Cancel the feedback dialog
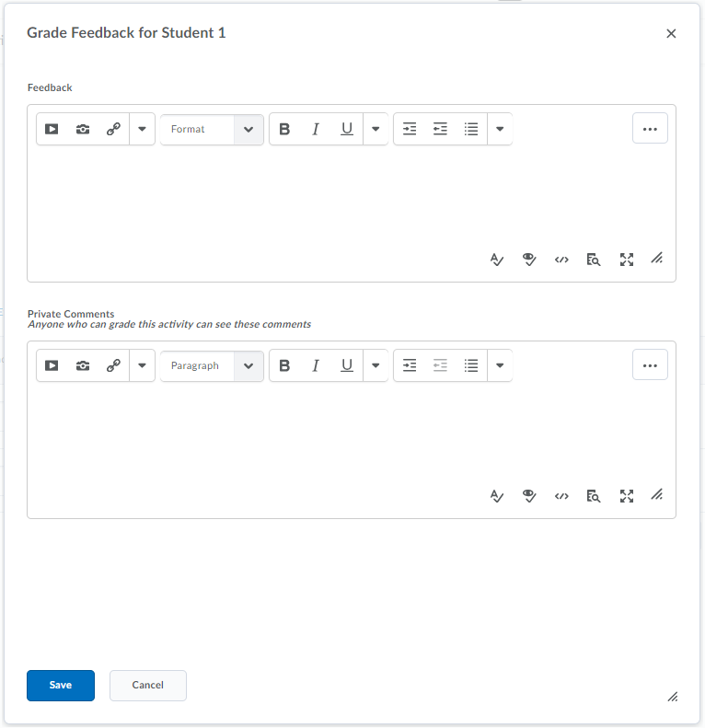This screenshot has width=705, height=728. point(148,686)
